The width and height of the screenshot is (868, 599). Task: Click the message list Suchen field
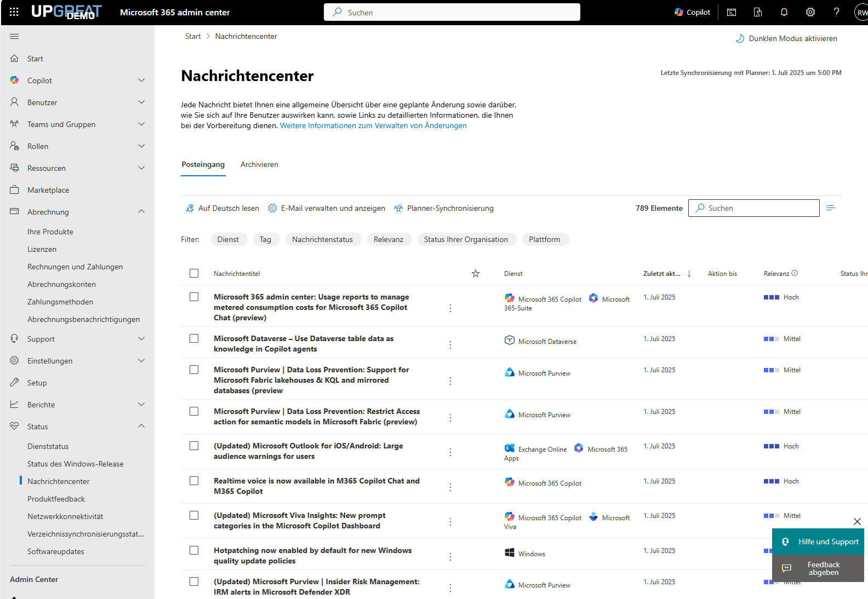pos(754,208)
